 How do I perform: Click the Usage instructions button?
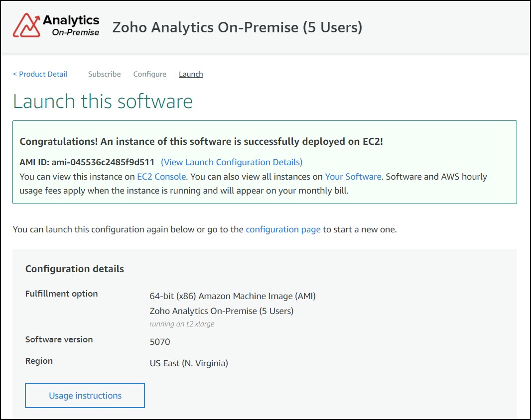point(85,395)
